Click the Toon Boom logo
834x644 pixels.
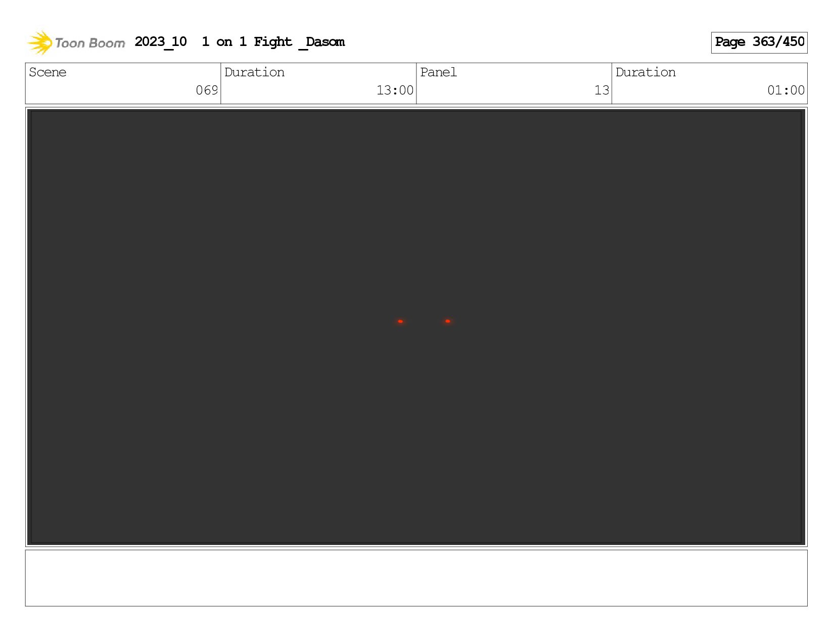point(76,42)
